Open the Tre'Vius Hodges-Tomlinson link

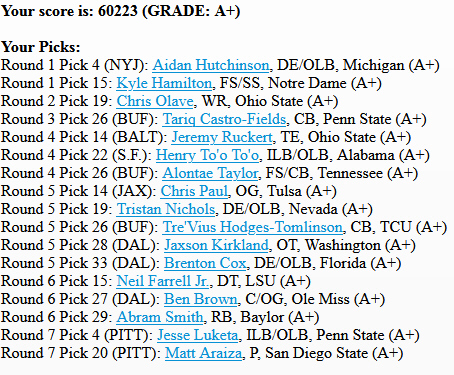252,227
